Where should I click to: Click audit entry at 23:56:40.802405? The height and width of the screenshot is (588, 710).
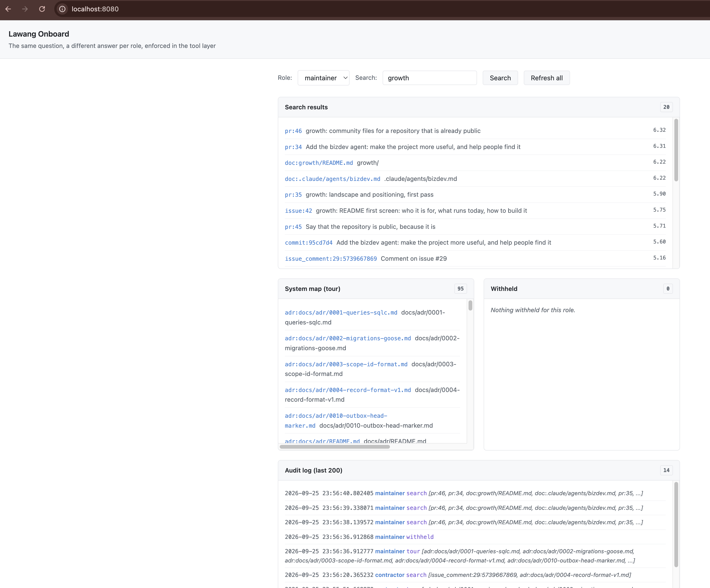tap(475, 493)
